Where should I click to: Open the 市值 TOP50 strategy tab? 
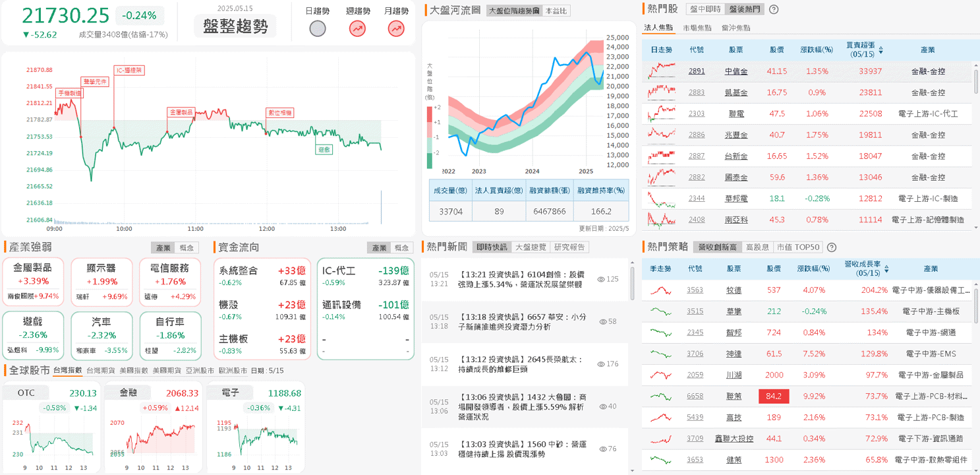click(x=797, y=247)
